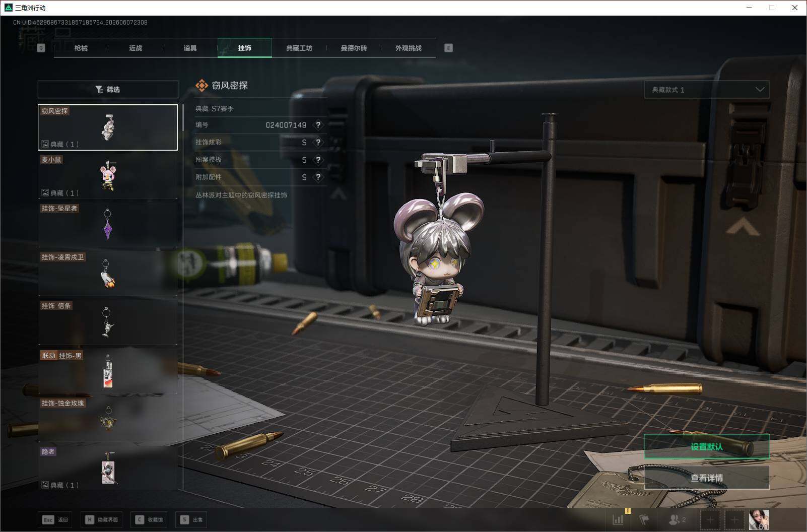Screen dimensions: 807x532
Task: Switch to the 外观挑战 tab
Action: pyautogui.click(x=409, y=48)
